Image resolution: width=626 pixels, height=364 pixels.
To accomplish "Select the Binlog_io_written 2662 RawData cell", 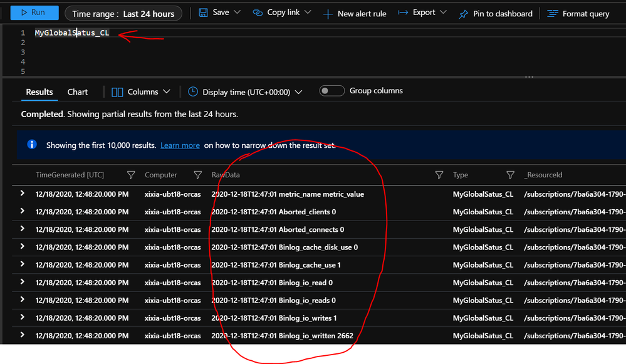I will point(282,336).
